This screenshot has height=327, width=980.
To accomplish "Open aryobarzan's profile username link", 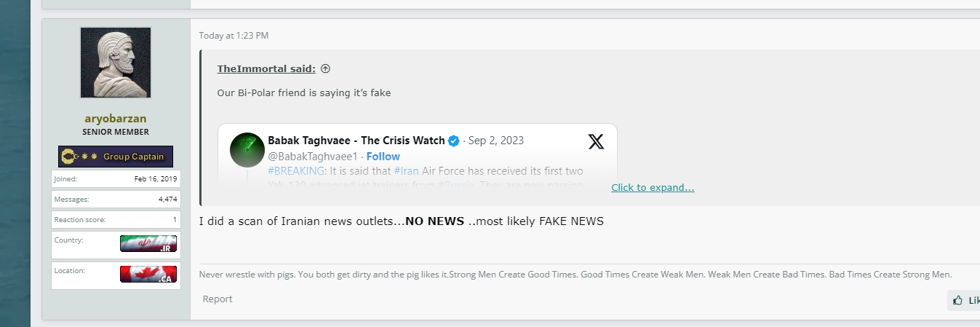I will (116, 119).
